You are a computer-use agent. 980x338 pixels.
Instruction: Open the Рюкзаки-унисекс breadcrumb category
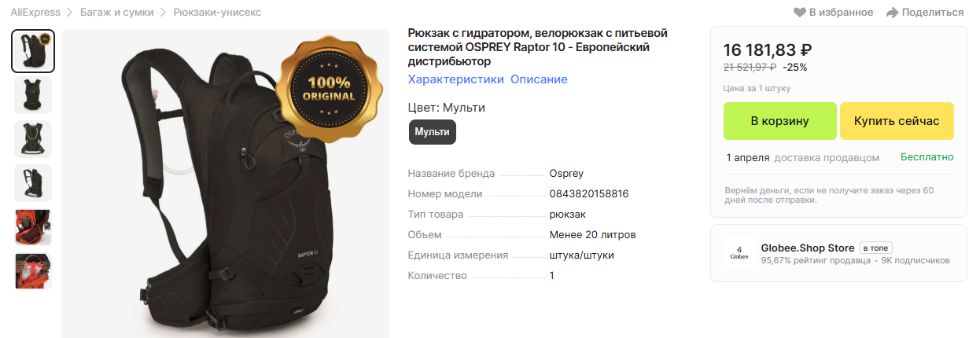217,13
